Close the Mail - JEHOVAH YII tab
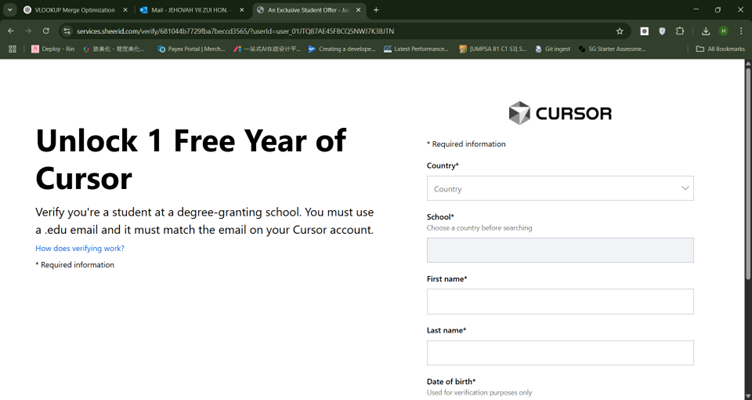Viewport: 752px width, 400px height. [x=242, y=10]
